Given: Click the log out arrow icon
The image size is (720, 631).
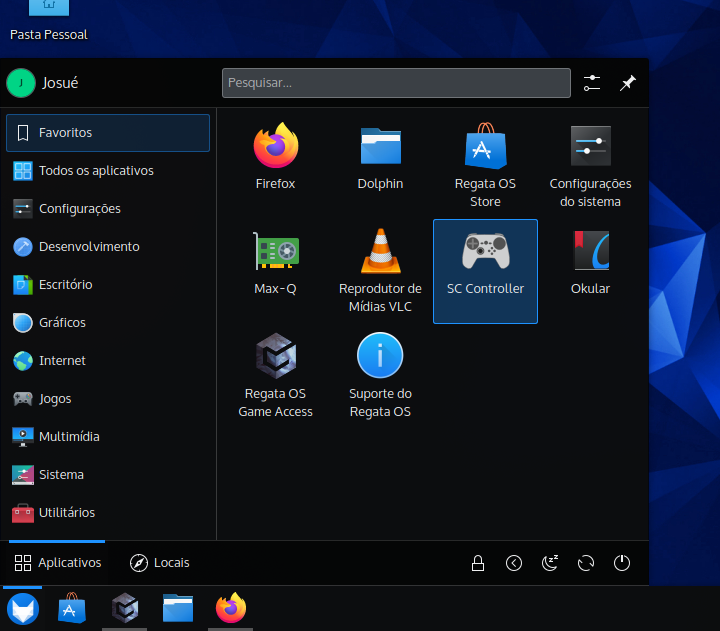Looking at the screenshot, I should [514, 563].
